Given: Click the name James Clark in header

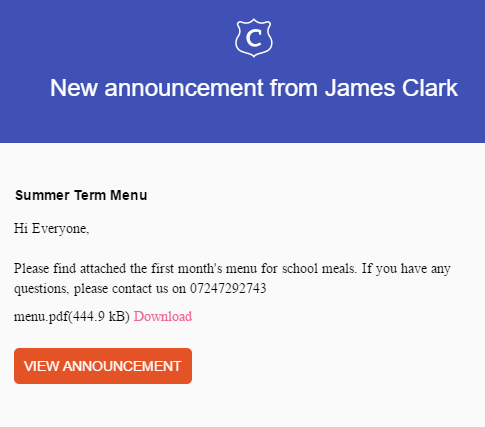Looking at the screenshot, I should click(391, 88).
